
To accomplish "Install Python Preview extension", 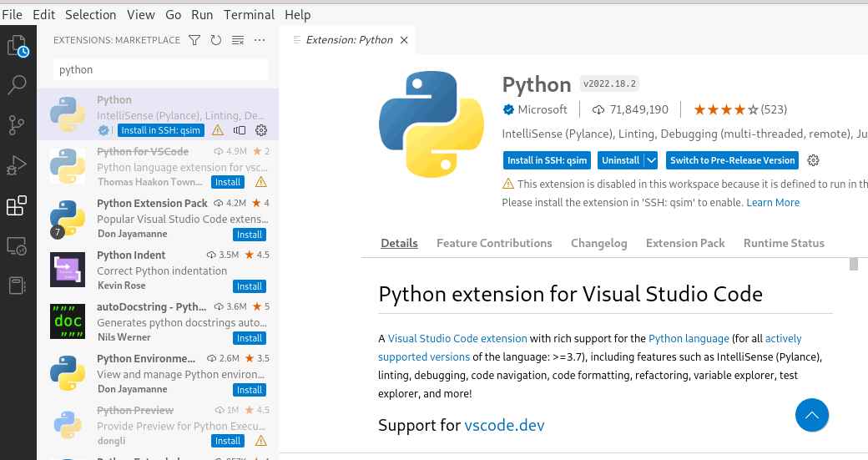I will click(228, 441).
